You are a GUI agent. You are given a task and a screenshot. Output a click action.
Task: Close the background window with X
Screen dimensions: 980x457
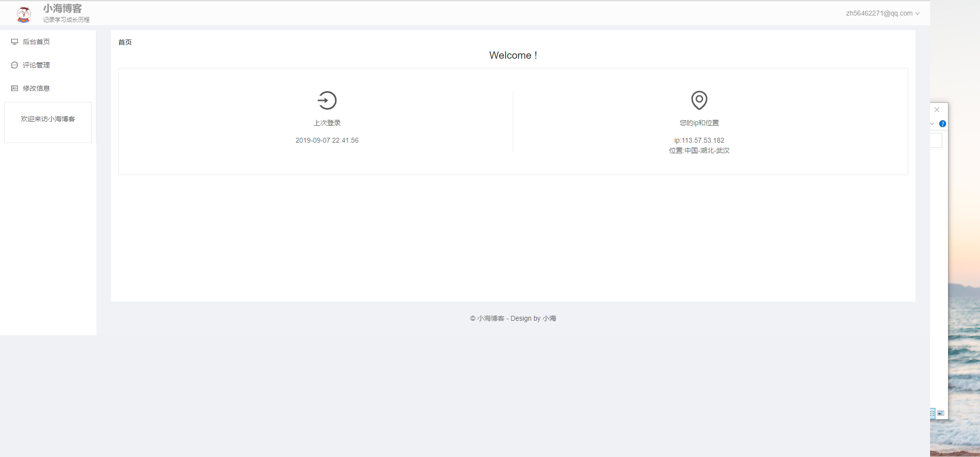point(937,110)
